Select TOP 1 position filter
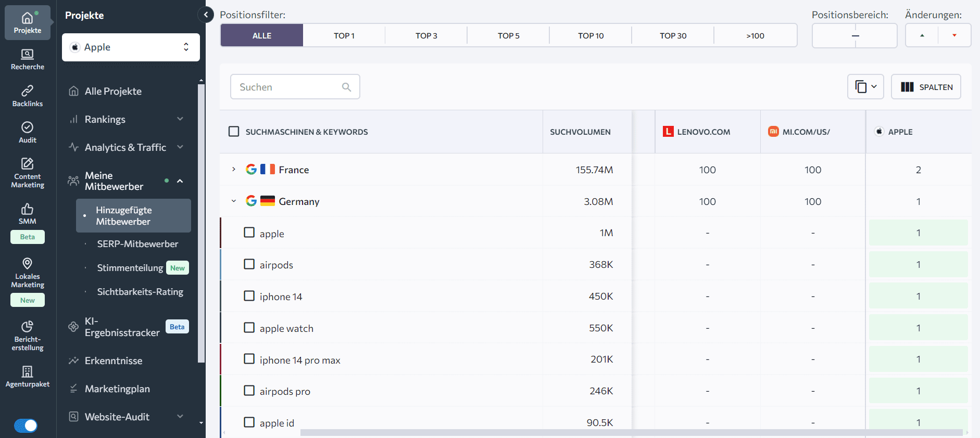Screen dimensions: 980x438 [x=344, y=35]
